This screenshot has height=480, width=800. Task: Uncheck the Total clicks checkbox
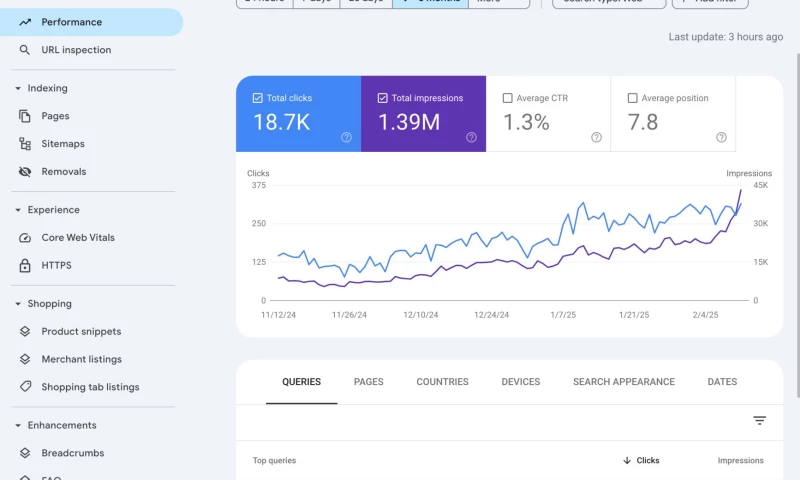257,98
